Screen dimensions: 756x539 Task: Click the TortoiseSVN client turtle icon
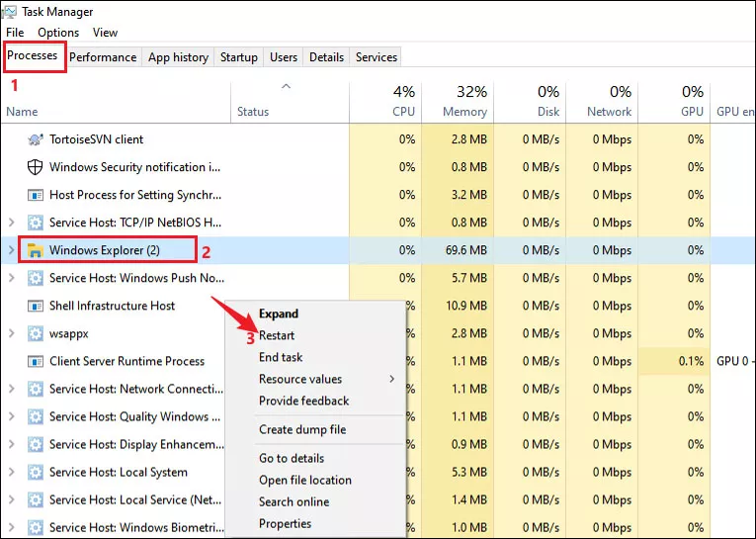coord(36,139)
